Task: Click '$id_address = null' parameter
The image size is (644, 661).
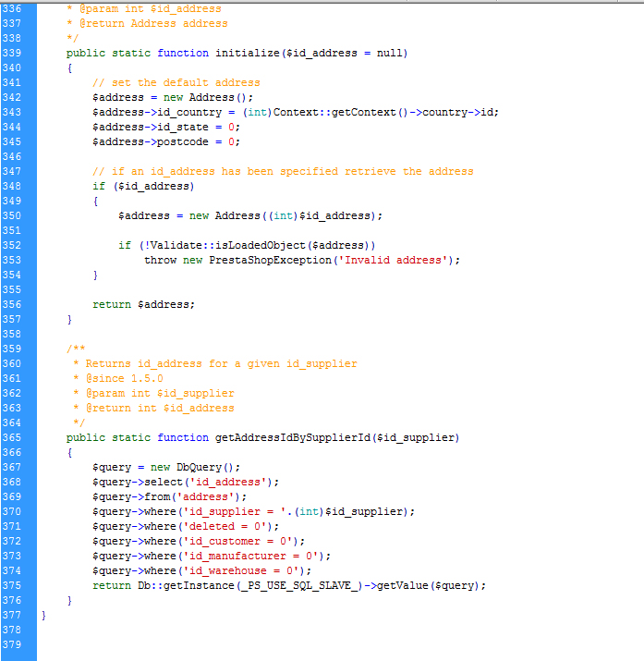Action: click(x=344, y=53)
